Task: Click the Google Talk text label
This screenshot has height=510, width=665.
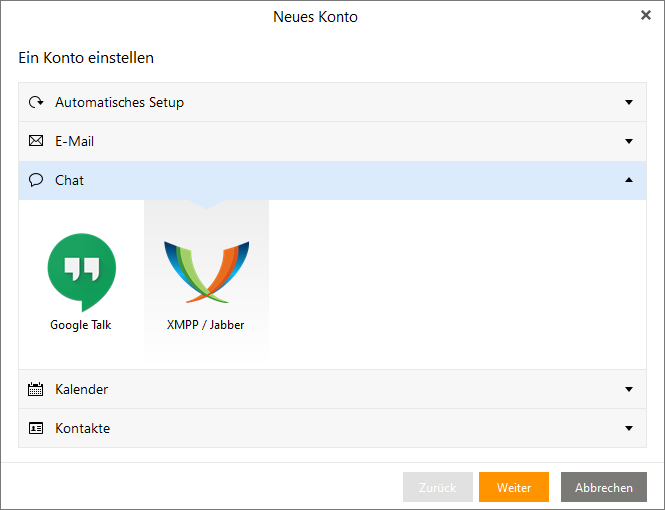Action: [81, 325]
